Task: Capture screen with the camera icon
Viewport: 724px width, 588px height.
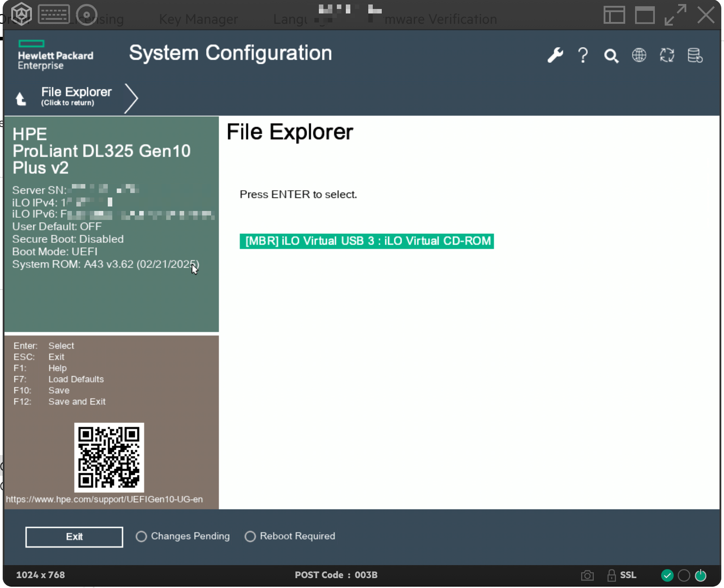Action: pos(587,575)
